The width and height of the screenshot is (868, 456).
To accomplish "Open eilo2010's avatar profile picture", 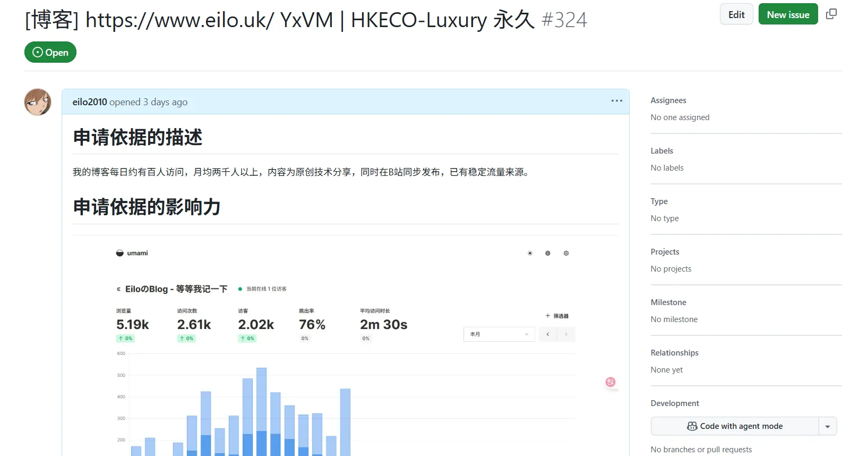I will [38, 102].
